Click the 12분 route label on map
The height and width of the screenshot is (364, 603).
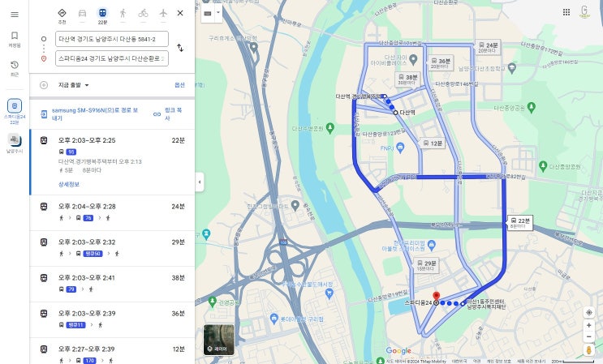[x=433, y=143]
